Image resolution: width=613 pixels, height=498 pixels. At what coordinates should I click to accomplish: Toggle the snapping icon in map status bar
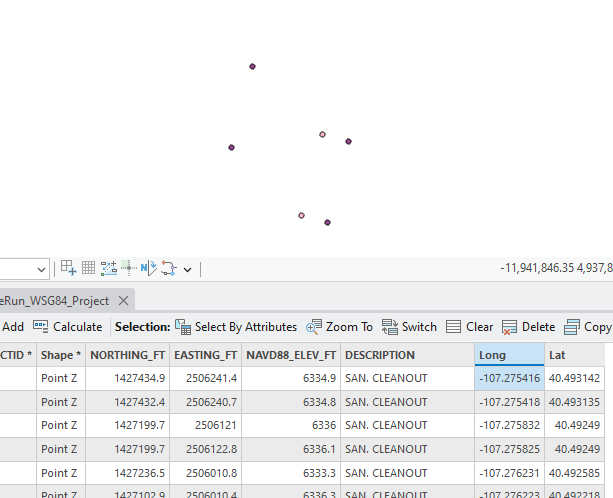(x=68, y=268)
